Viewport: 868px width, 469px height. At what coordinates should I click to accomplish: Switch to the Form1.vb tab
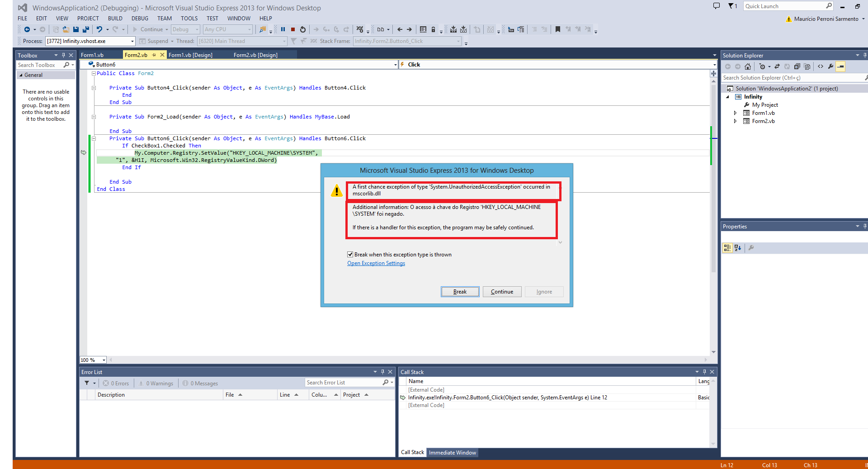point(92,55)
